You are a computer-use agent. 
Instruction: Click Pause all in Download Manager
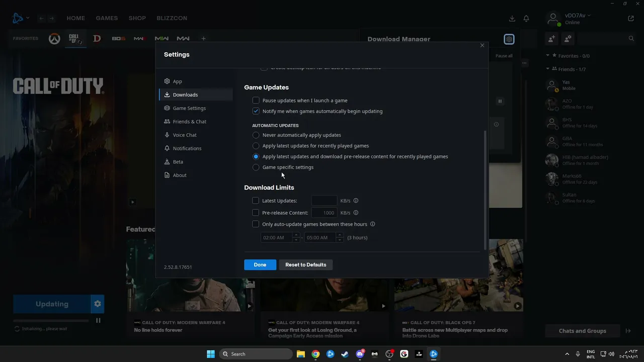[504, 56]
